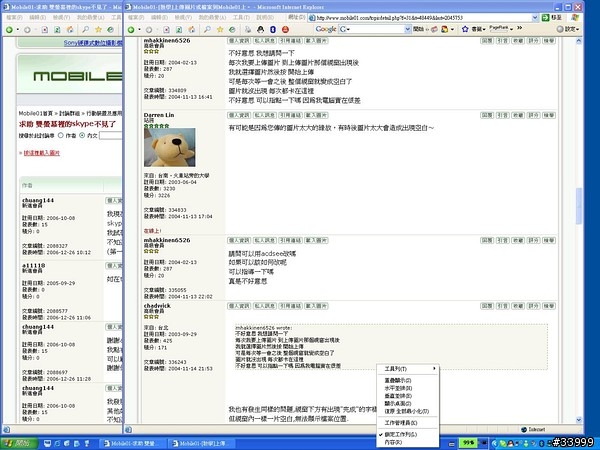Click the Home icon in Skype topic window

tap(70, 29)
